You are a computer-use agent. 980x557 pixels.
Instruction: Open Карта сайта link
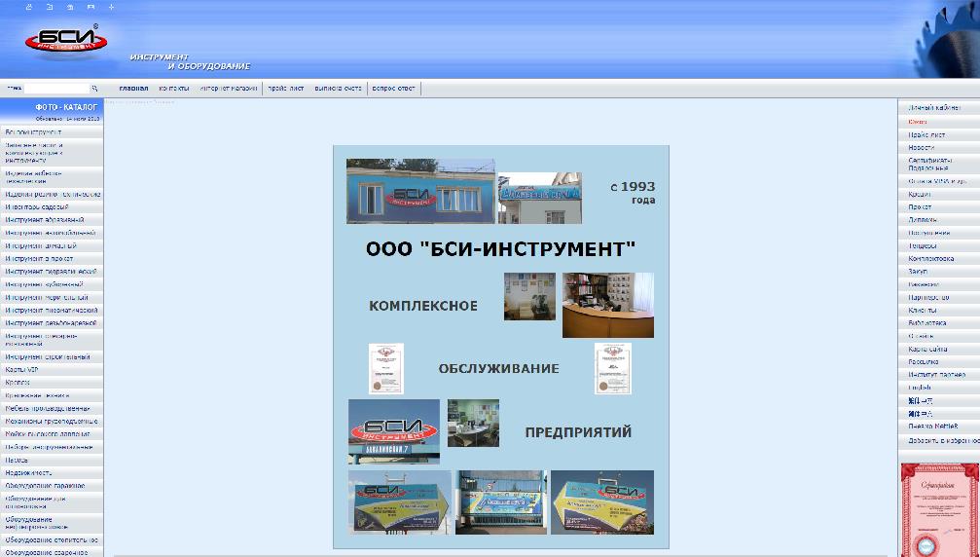coord(927,350)
